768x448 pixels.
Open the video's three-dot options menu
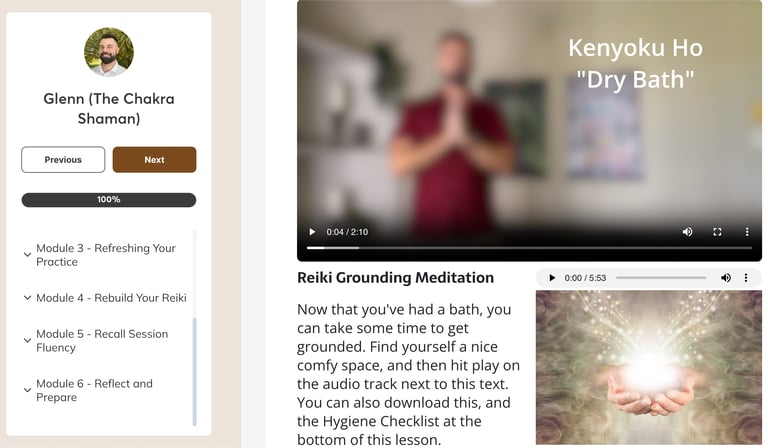[x=747, y=232]
